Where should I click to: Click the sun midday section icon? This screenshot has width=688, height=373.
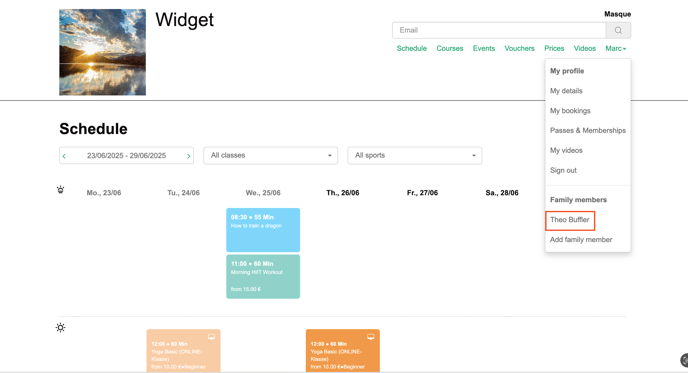(x=61, y=328)
